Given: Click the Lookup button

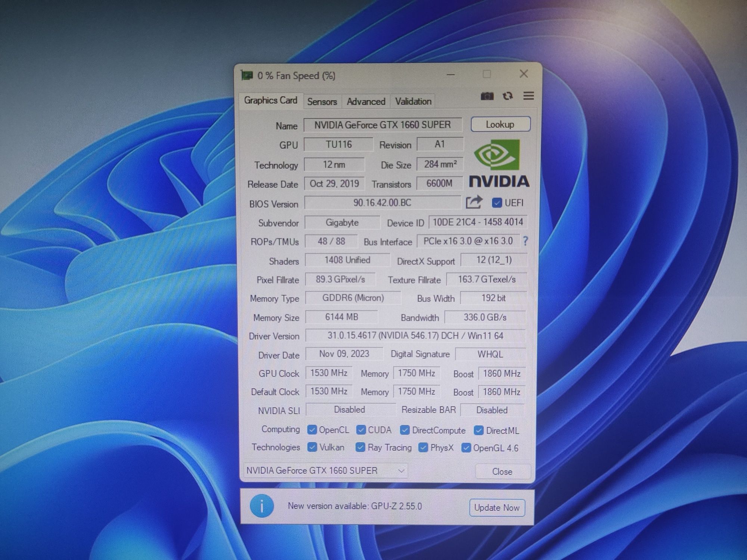Looking at the screenshot, I should 500,124.
